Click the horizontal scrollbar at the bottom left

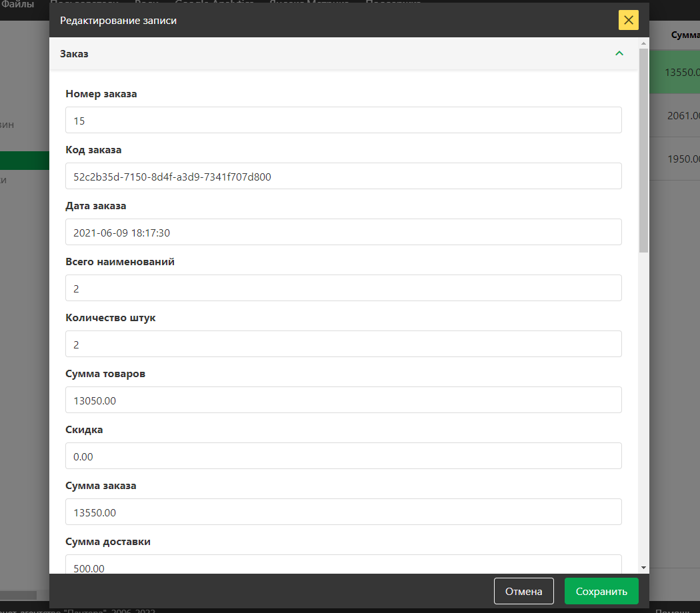click(x=19, y=595)
